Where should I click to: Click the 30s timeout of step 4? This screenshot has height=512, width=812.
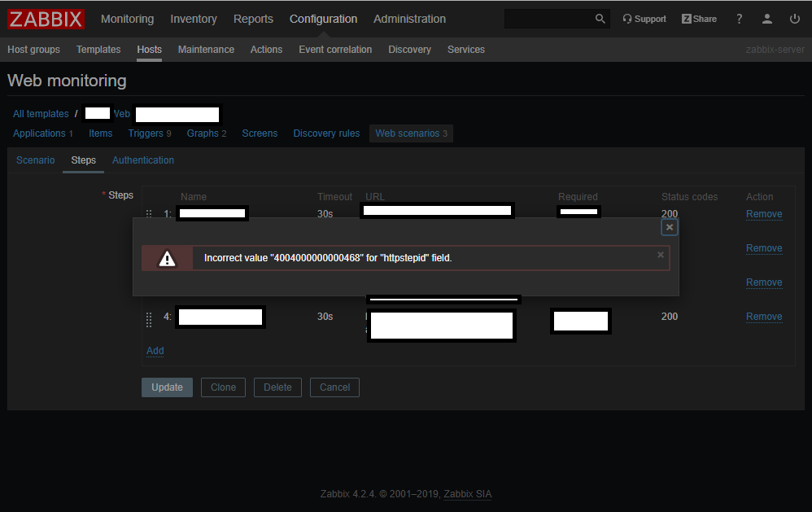[x=325, y=316]
